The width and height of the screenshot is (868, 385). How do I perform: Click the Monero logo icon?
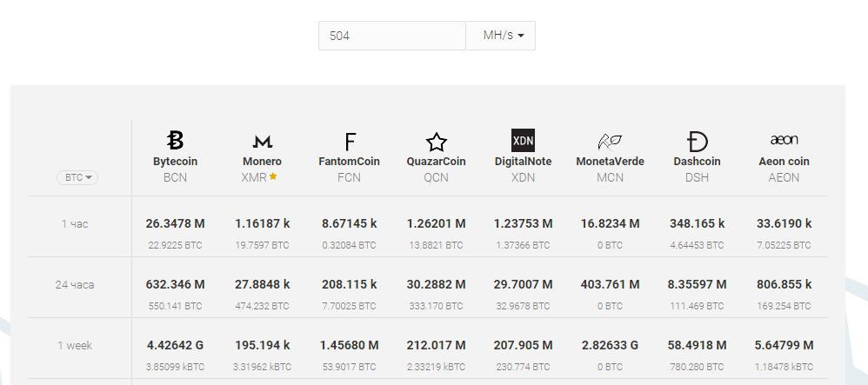click(x=263, y=143)
